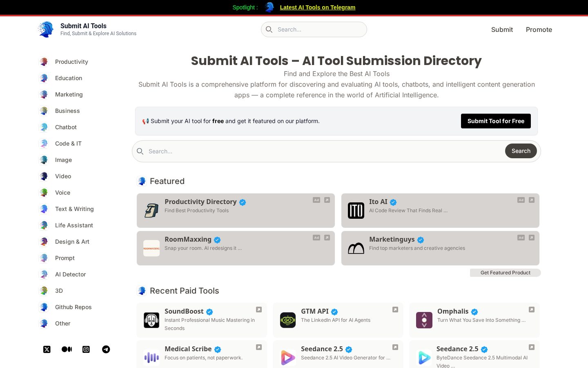Click the Ito AI logo thumbnail
588x368 pixels.
point(356,211)
